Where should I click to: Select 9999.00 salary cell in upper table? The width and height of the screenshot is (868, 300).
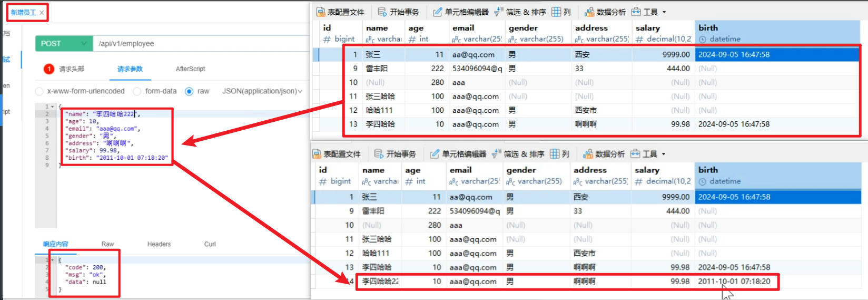(663, 54)
